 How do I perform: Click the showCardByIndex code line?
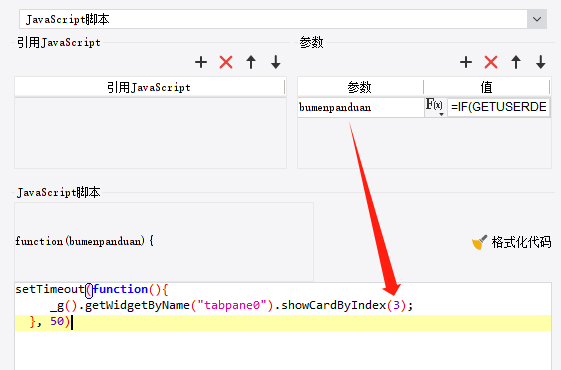[283, 305]
